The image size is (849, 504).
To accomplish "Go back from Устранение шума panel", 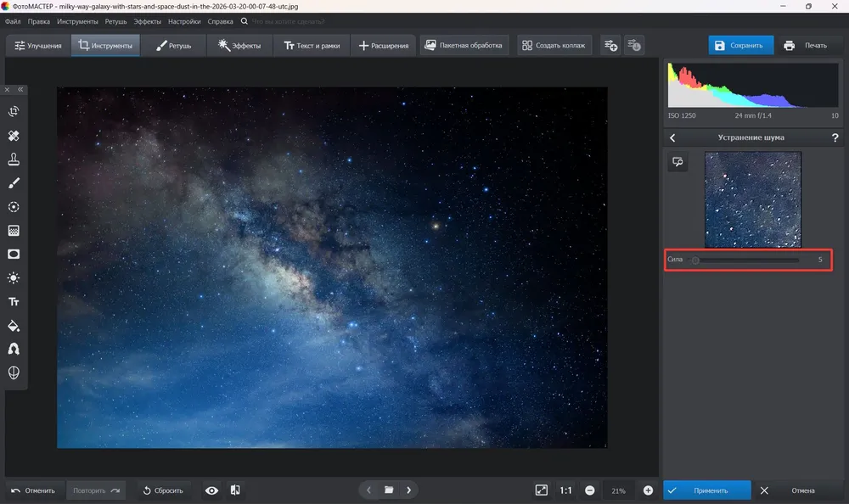I will click(672, 138).
